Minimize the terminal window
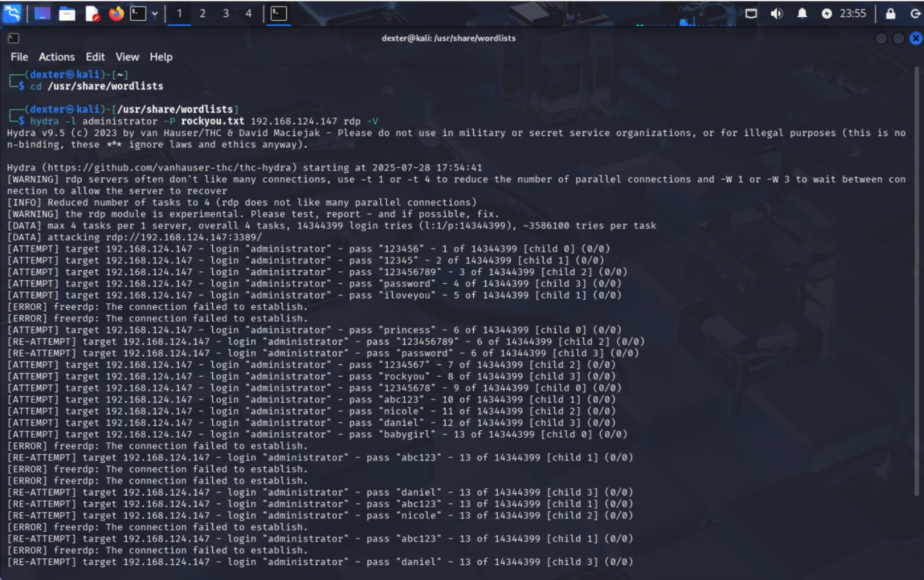The height and width of the screenshot is (580, 924). pos(881,38)
